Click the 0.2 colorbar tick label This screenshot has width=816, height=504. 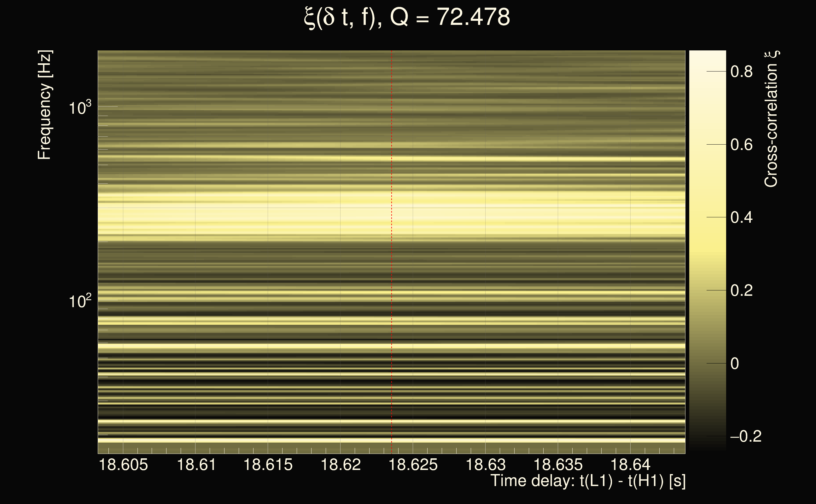741,290
